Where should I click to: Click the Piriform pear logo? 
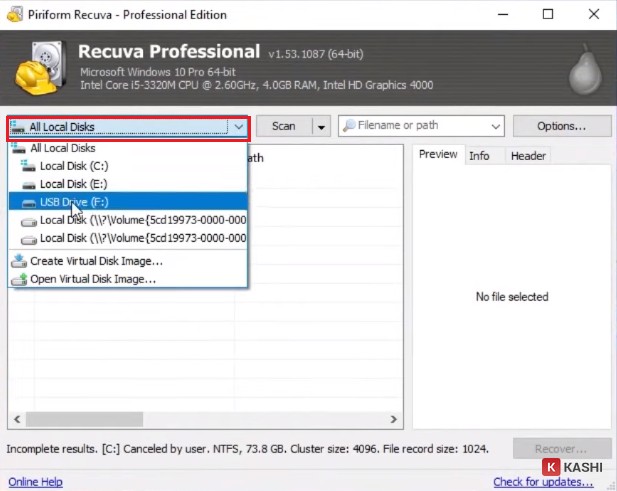pyautogui.click(x=583, y=68)
